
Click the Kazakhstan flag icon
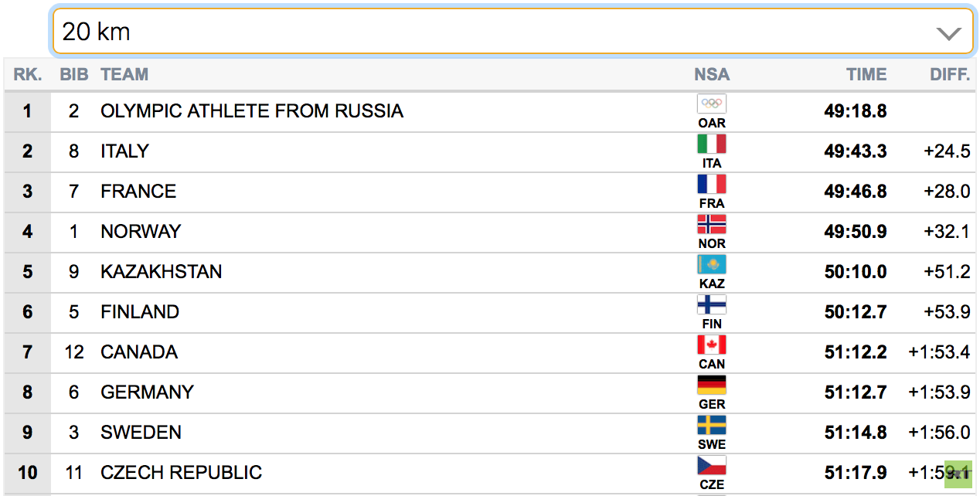pyautogui.click(x=712, y=264)
